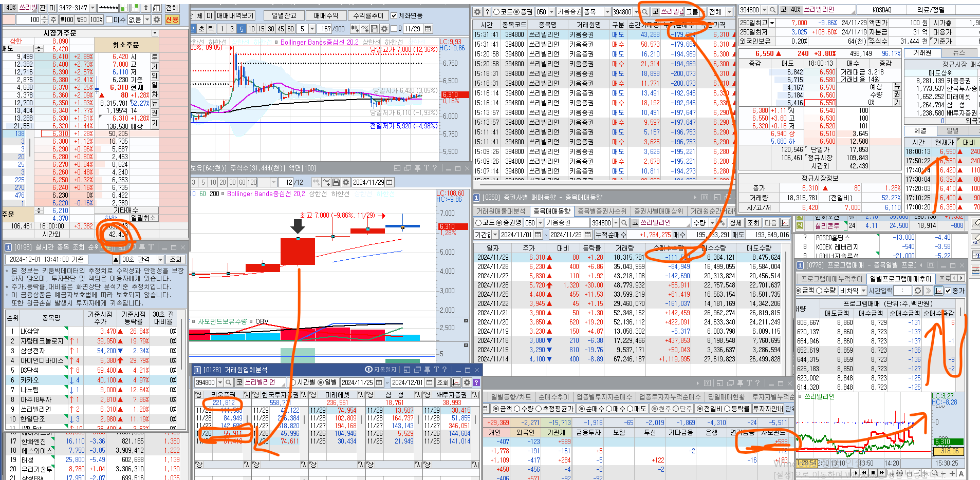Click save icon in lower daily chart toolbar
980x480 pixels.
(336, 182)
